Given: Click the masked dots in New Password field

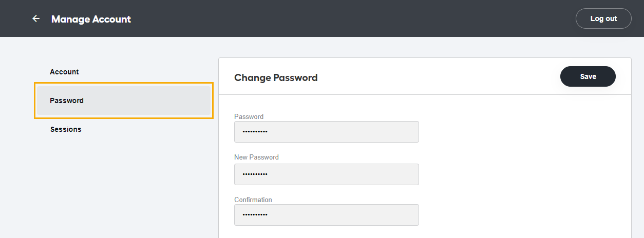Looking at the screenshot, I should pos(255,174).
